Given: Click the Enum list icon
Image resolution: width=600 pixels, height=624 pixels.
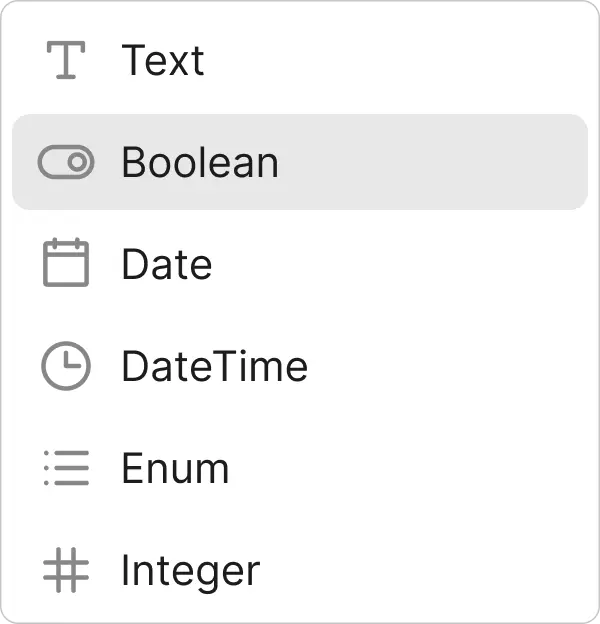Looking at the screenshot, I should coord(66,468).
